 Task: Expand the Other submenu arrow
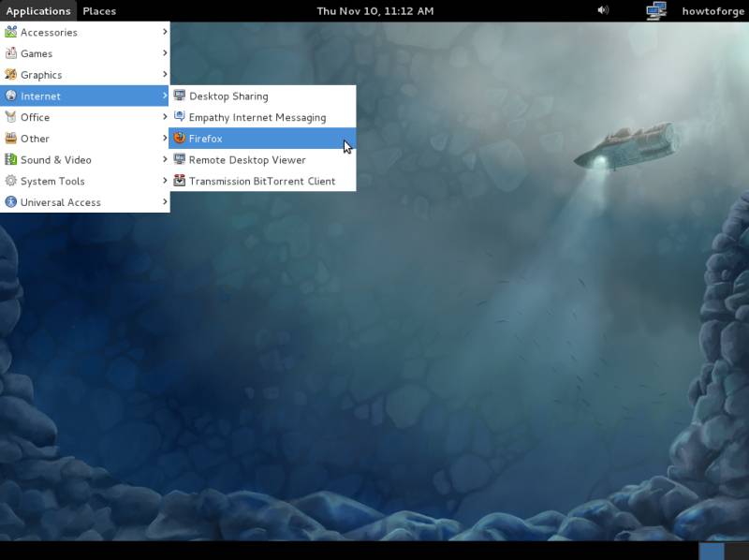point(165,138)
